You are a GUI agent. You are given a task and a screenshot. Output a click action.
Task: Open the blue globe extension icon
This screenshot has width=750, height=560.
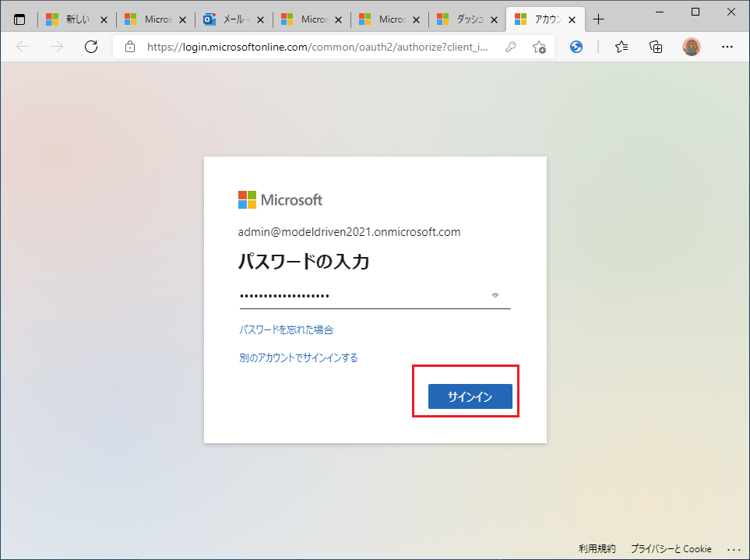(576, 47)
